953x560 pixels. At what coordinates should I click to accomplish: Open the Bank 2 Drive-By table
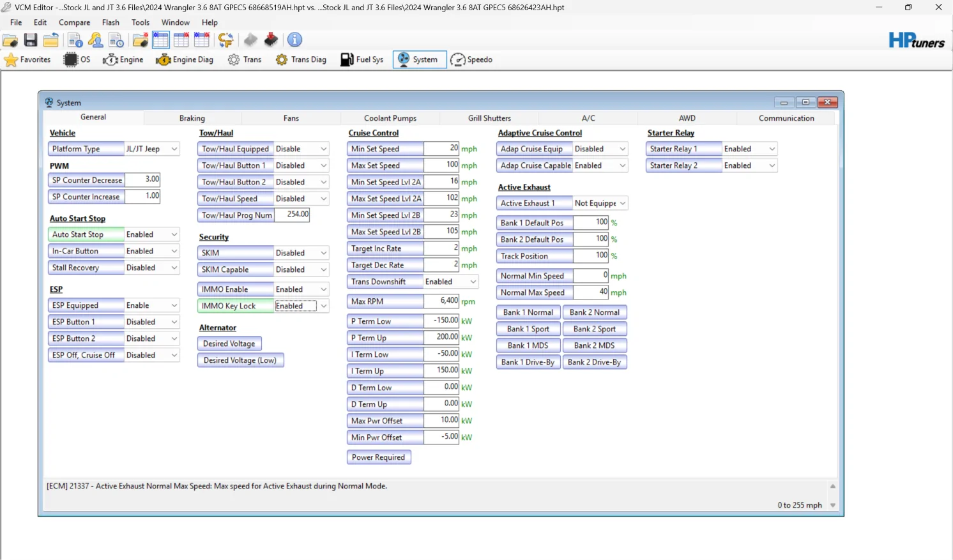point(595,363)
